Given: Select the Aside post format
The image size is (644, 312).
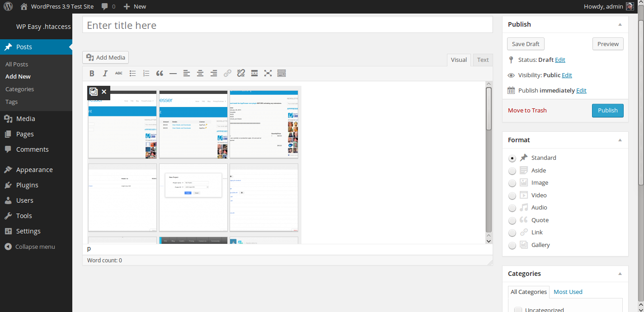Looking at the screenshot, I should [x=512, y=171].
